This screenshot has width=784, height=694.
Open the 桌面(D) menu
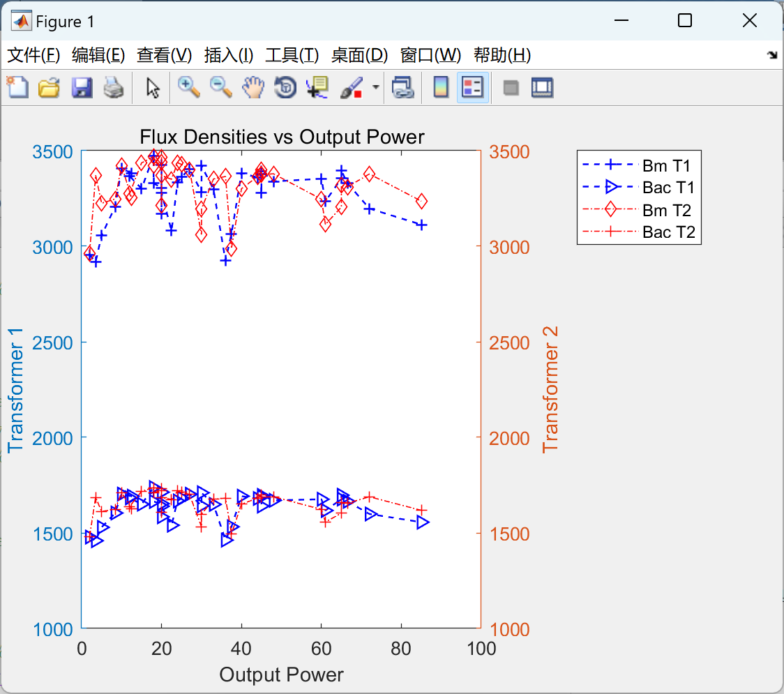(x=359, y=55)
